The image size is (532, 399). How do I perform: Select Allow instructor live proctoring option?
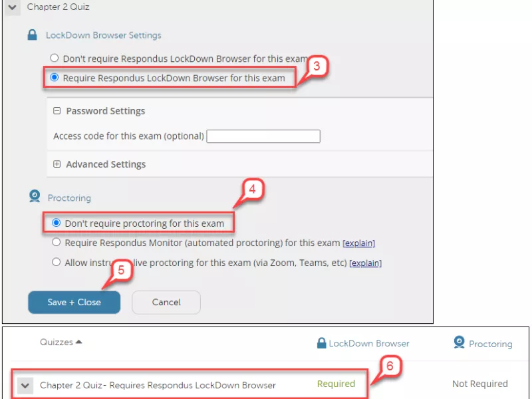coord(57,262)
